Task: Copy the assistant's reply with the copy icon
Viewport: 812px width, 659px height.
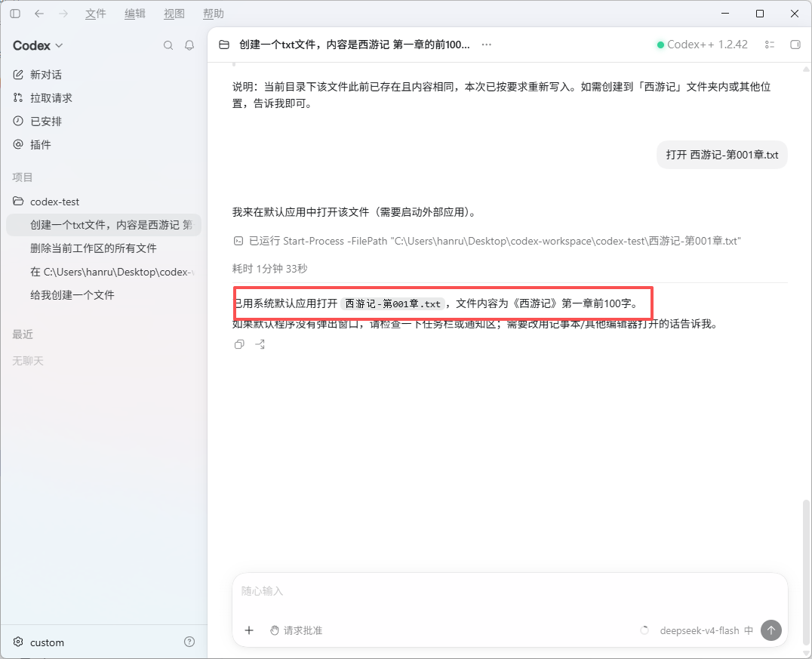Action: coord(239,344)
